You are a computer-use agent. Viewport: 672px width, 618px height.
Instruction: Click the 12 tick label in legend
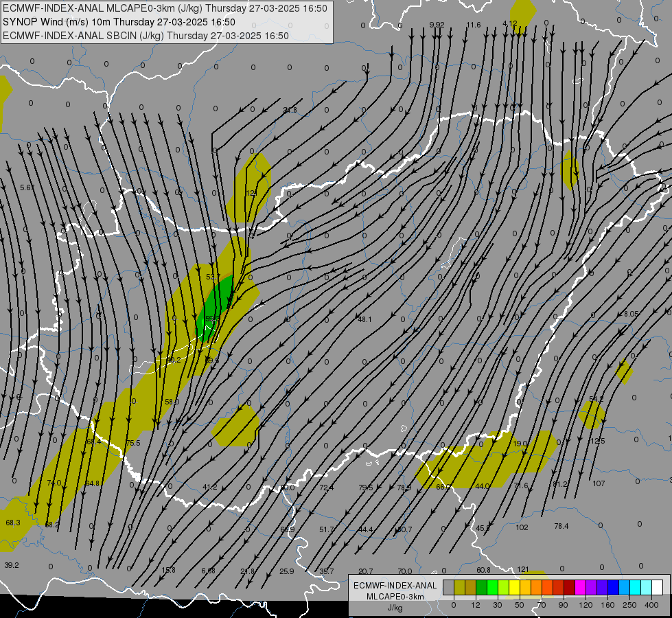point(475,605)
